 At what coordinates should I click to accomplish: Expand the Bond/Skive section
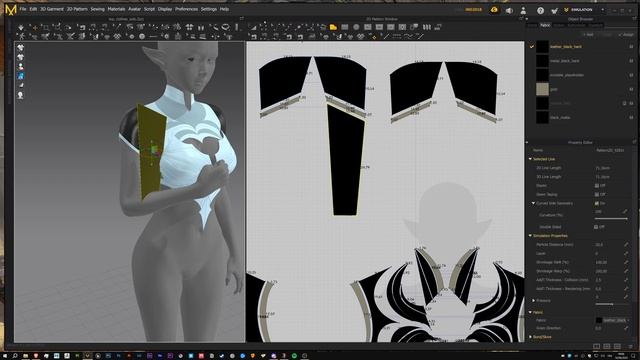[530, 337]
